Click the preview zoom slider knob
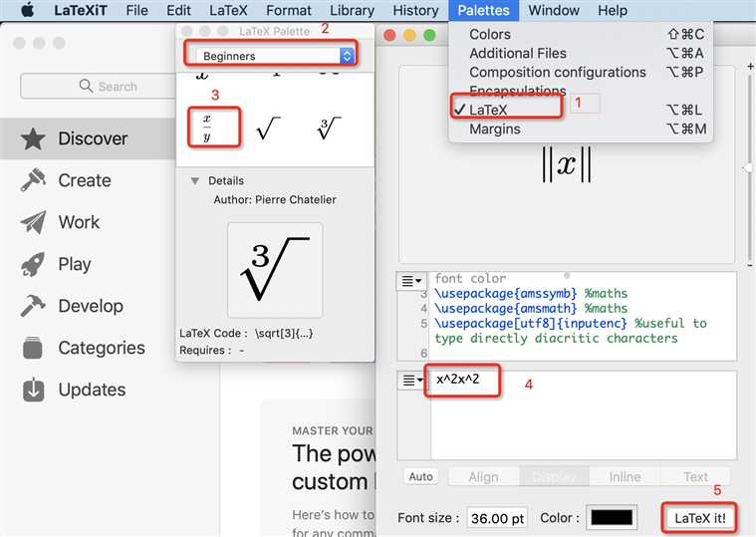Viewport: 756px width, 537px height. [748, 167]
